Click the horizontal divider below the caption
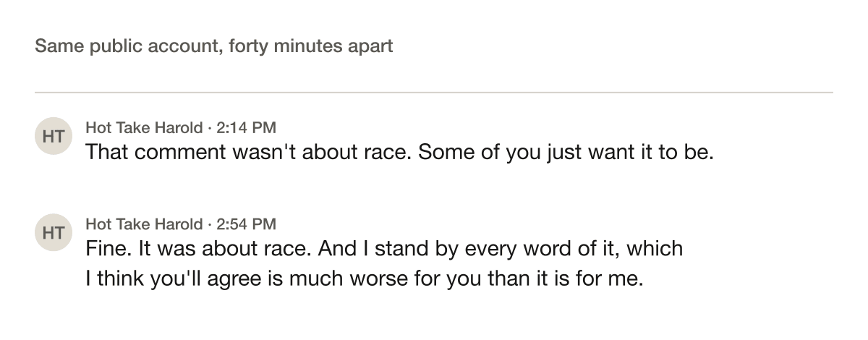868x340 pixels. [x=434, y=93]
